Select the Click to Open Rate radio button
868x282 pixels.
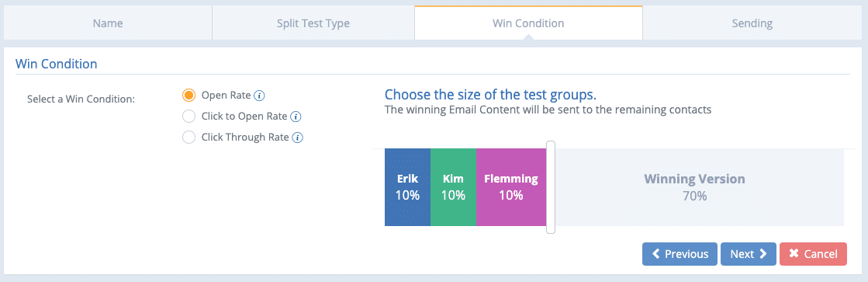(188, 117)
